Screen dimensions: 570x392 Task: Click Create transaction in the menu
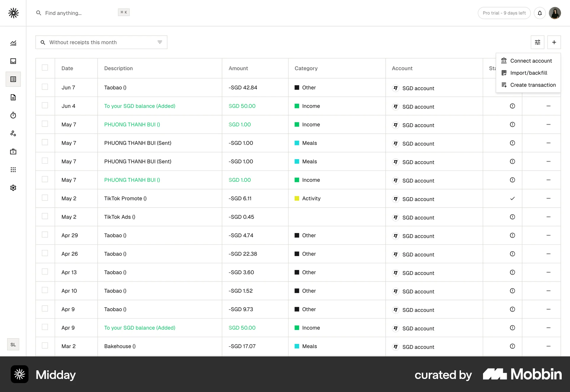click(533, 85)
